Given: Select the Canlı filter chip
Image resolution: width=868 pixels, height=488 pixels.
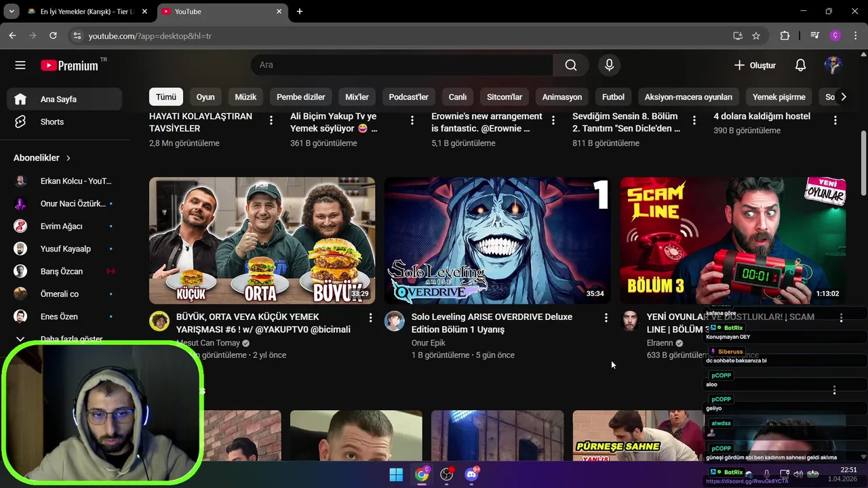Looking at the screenshot, I should (x=458, y=97).
